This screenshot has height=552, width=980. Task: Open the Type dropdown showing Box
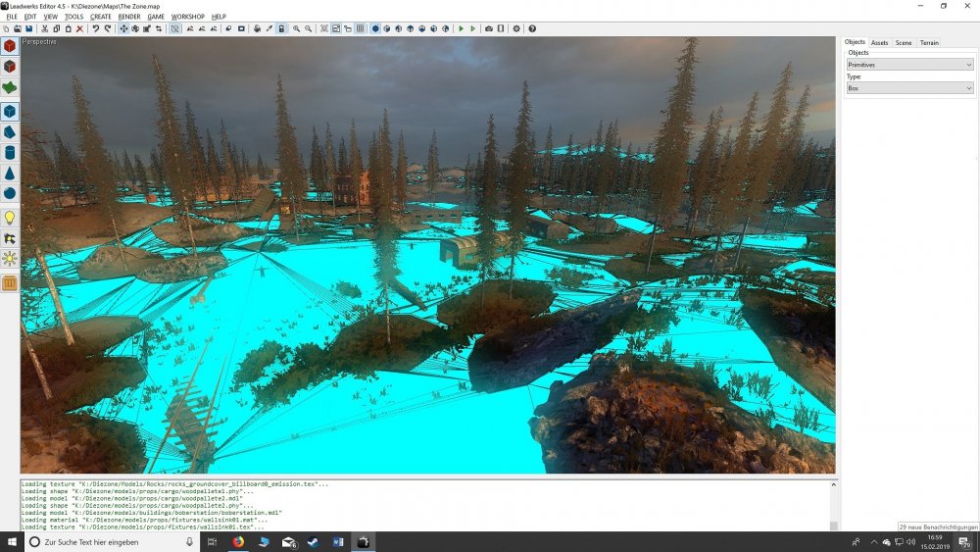pos(909,88)
